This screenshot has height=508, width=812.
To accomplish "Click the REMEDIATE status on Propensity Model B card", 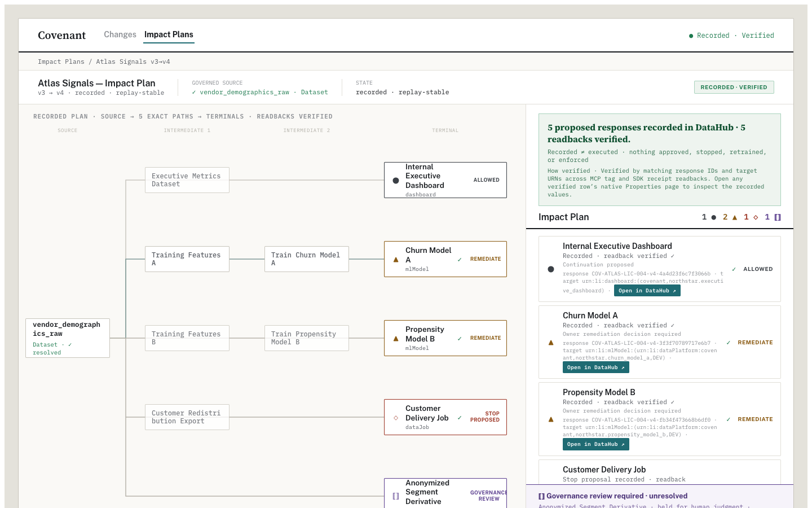I will pos(755,419).
